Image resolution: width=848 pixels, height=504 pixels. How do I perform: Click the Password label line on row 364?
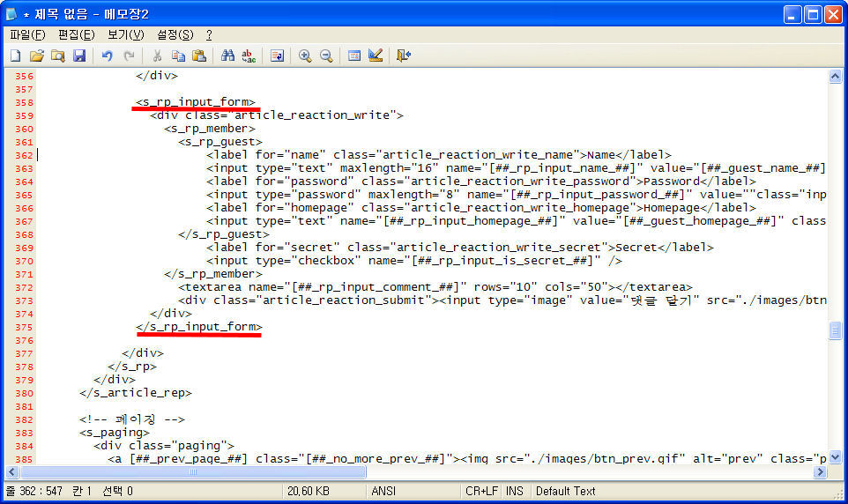pos(480,182)
